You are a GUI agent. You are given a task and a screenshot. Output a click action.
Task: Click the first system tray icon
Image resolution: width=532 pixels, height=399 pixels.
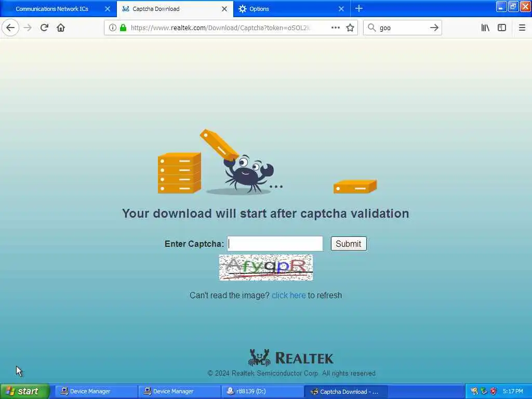tap(474, 391)
